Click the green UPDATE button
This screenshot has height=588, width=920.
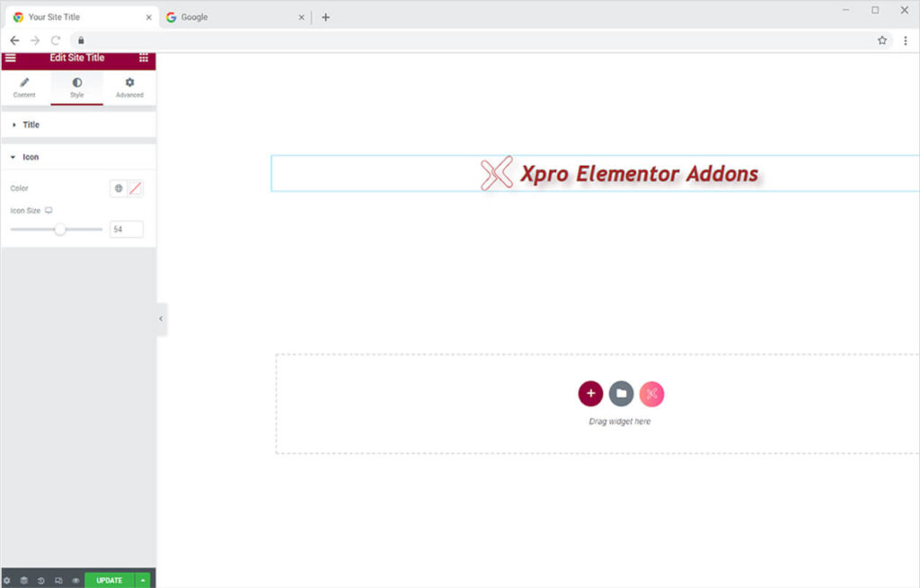(x=109, y=581)
